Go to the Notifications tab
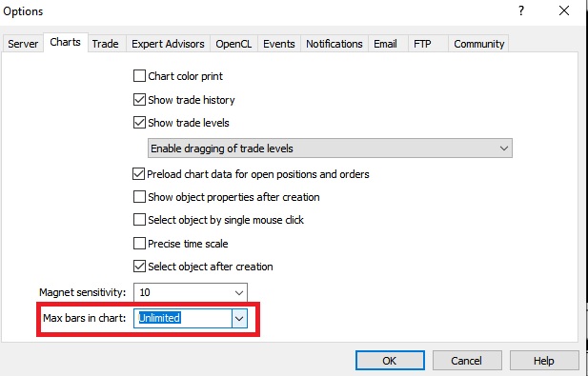 point(335,44)
